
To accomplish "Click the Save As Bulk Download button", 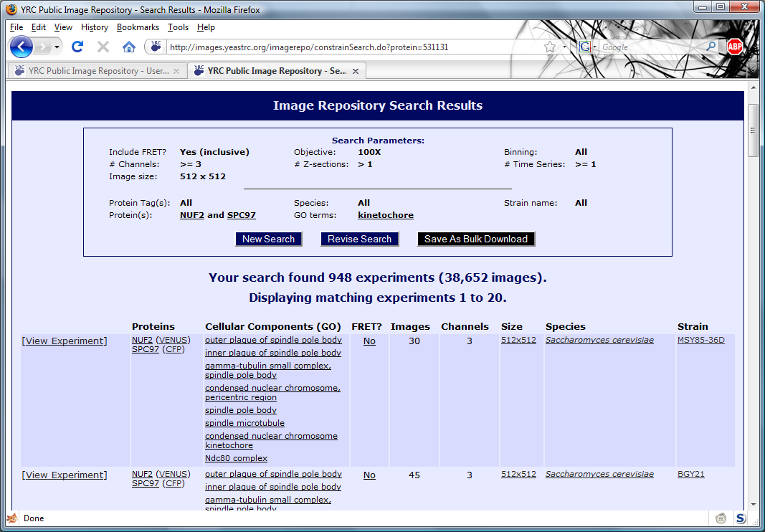I will point(476,239).
